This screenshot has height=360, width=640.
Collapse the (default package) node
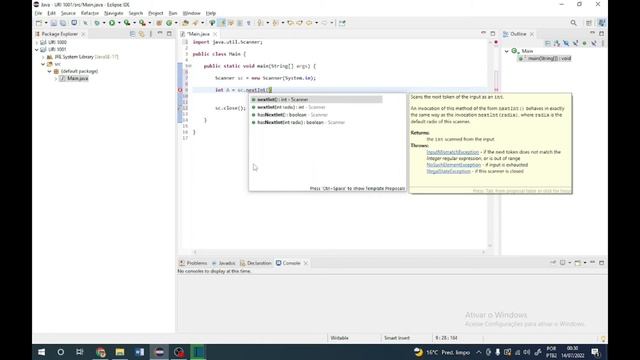point(49,71)
